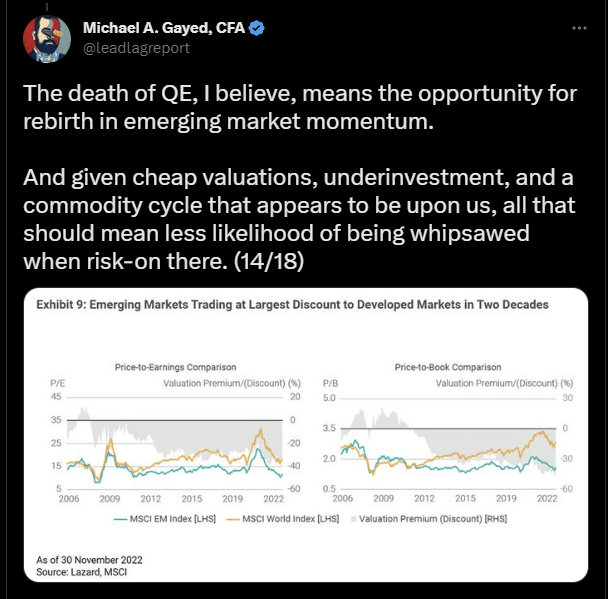
Task: Click the gray Valuation Premium legend square
Action: click(353, 519)
